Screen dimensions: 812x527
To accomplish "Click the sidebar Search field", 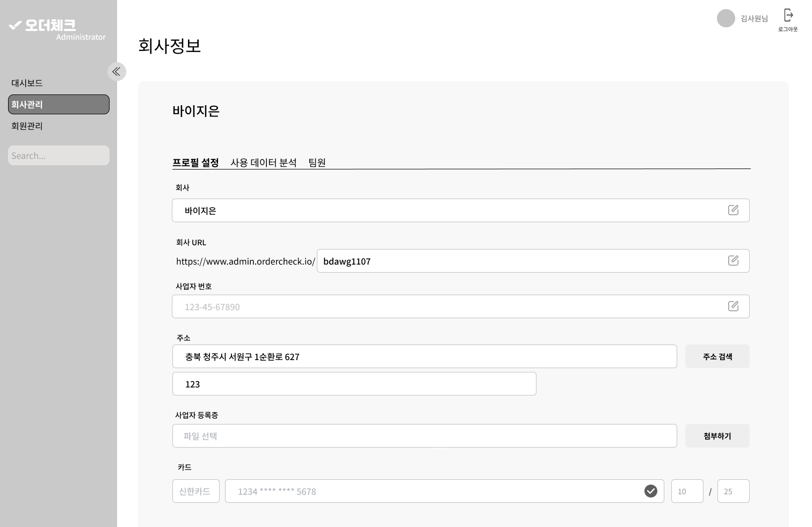I will pos(59,156).
